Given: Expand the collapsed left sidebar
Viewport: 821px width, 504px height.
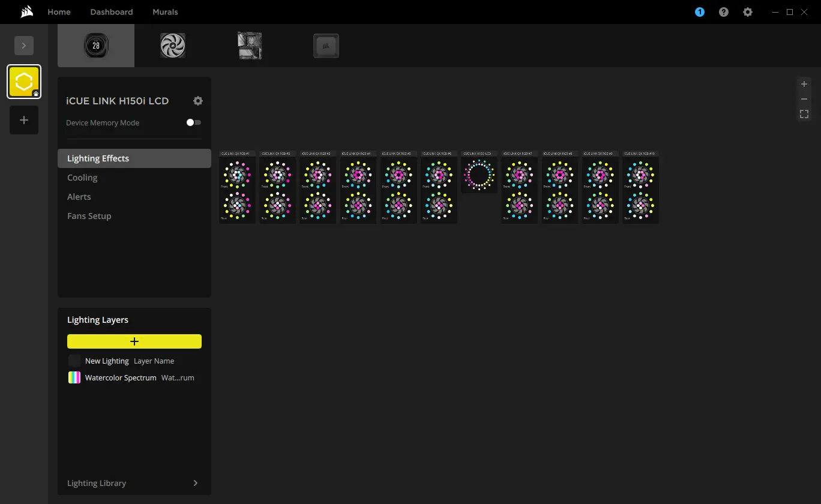Looking at the screenshot, I should tap(24, 46).
